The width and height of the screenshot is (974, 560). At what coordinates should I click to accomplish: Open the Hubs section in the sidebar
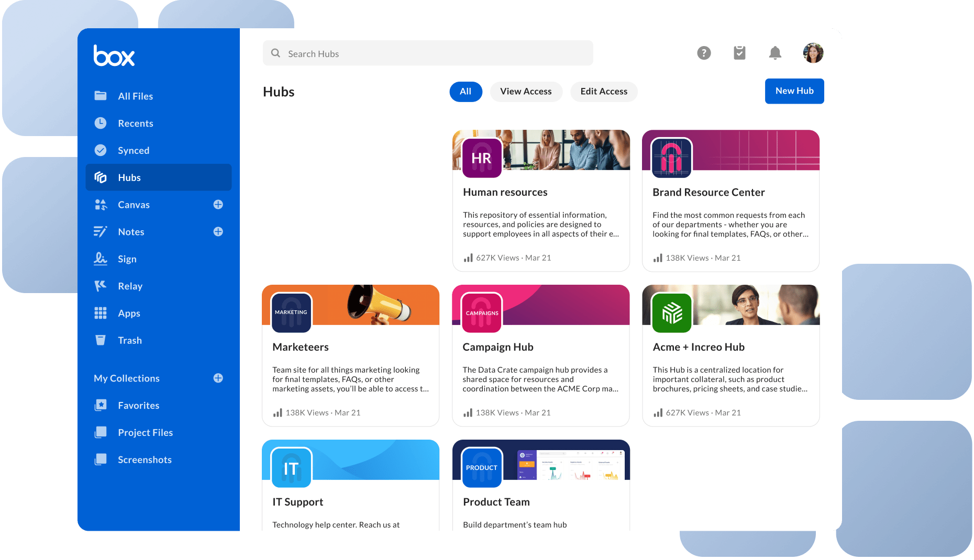(129, 177)
